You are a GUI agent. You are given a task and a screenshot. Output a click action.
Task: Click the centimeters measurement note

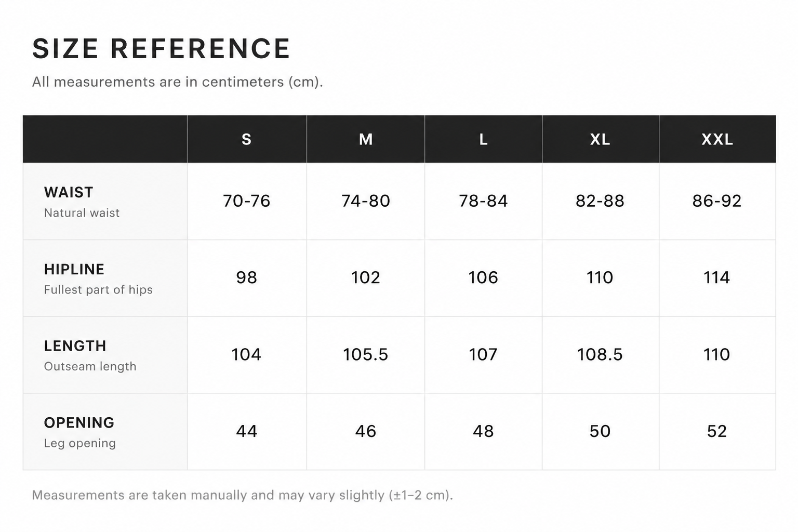(x=178, y=82)
